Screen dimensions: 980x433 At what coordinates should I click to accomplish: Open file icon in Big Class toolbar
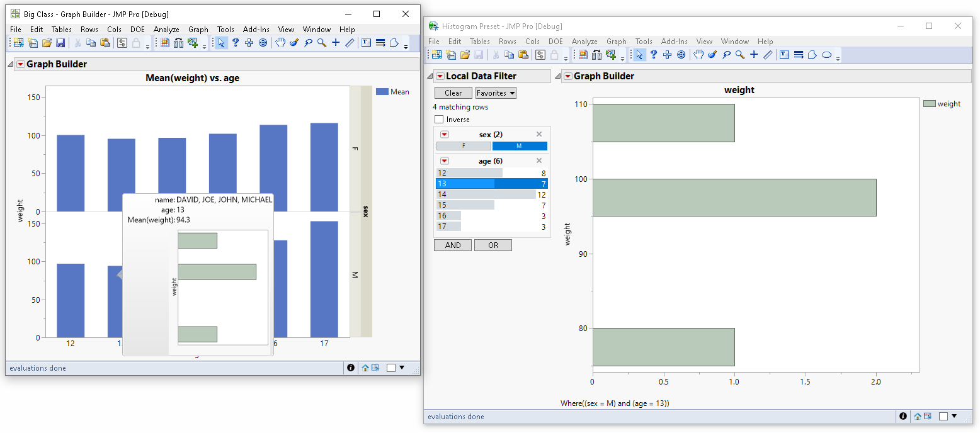coord(47,43)
